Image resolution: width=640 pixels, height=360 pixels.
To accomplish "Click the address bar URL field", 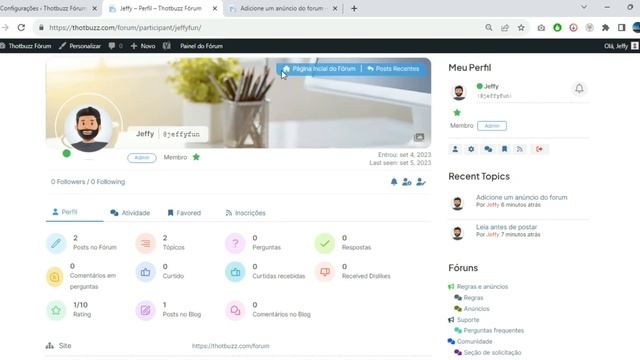I will point(261,28).
